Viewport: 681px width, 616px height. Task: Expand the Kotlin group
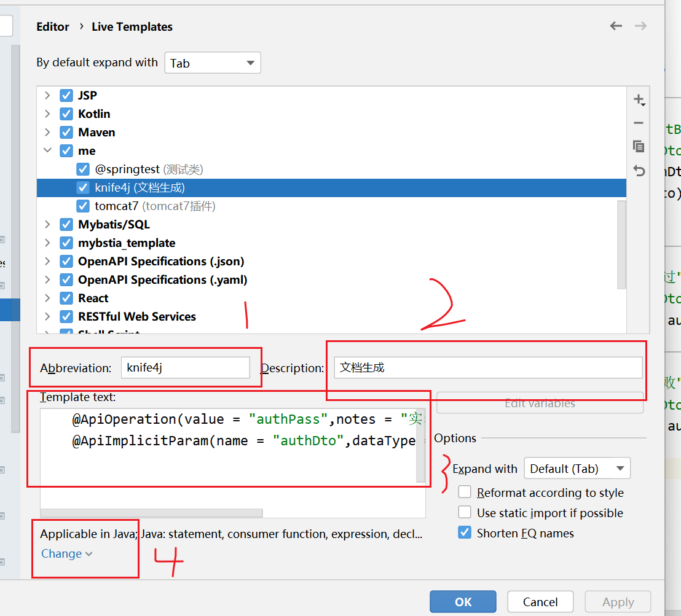click(x=48, y=114)
